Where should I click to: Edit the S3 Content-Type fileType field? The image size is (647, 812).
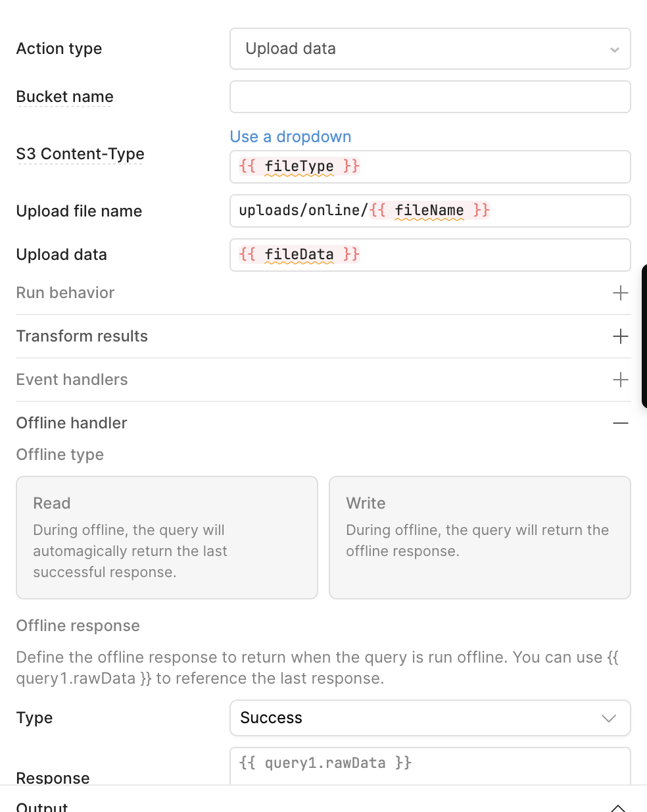pos(430,166)
